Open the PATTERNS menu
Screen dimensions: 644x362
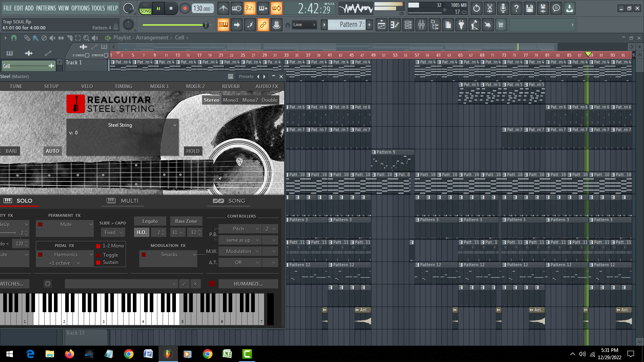(x=46, y=8)
